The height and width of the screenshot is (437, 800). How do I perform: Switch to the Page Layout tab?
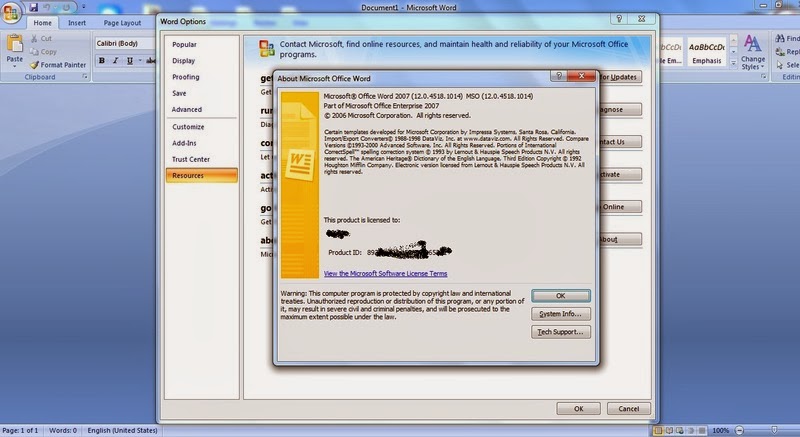coord(122,22)
